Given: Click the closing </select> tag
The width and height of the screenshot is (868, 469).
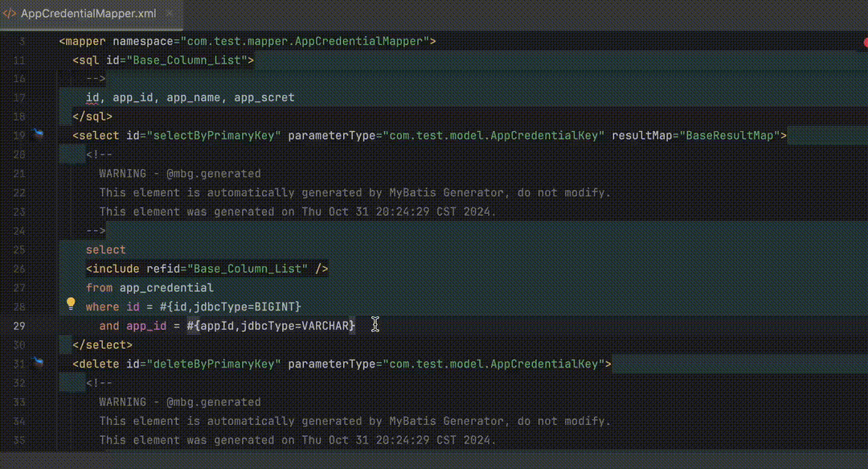Looking at the screenshot, I should coord(102,344).
